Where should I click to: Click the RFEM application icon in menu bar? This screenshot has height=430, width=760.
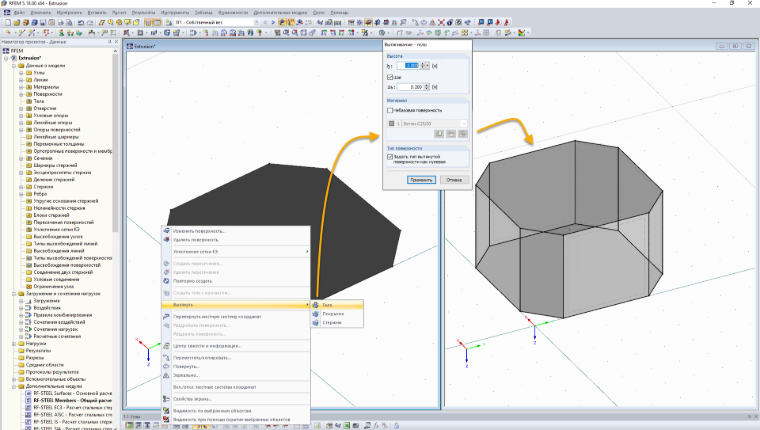6,13
